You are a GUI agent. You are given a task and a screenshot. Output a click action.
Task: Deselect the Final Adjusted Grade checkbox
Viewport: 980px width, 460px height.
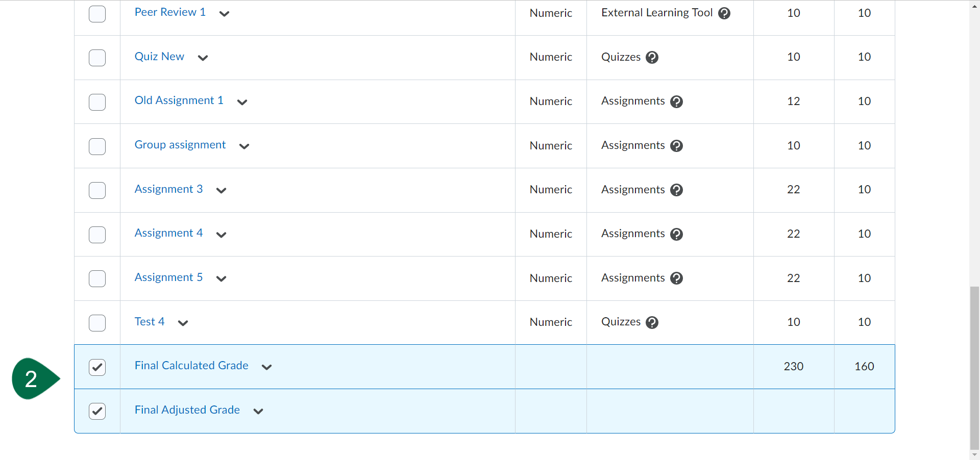(x=97, y=411)
